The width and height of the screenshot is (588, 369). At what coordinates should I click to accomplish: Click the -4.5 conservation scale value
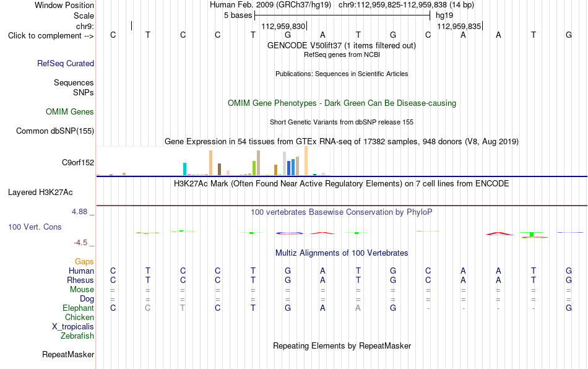click(x=80, y=243)
